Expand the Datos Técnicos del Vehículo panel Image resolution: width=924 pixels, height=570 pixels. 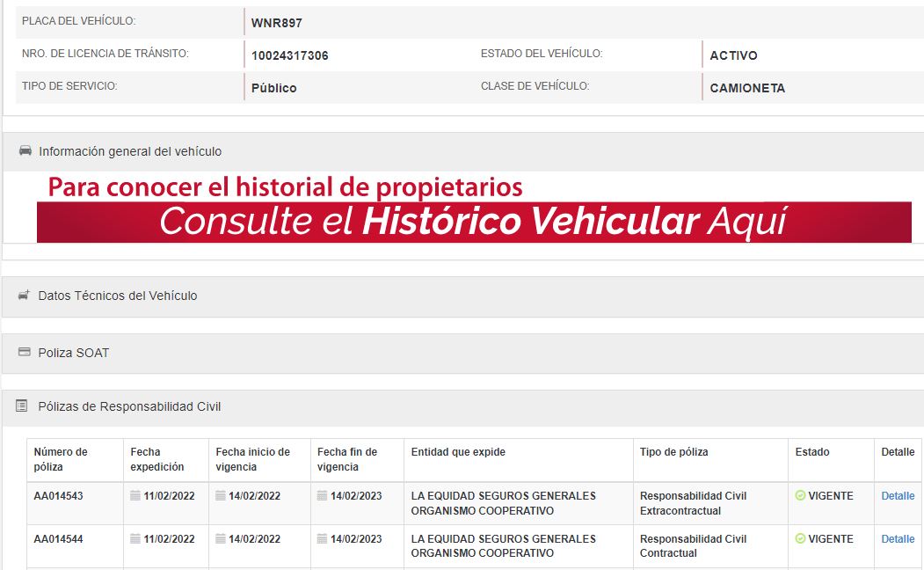tap(118, 296)
